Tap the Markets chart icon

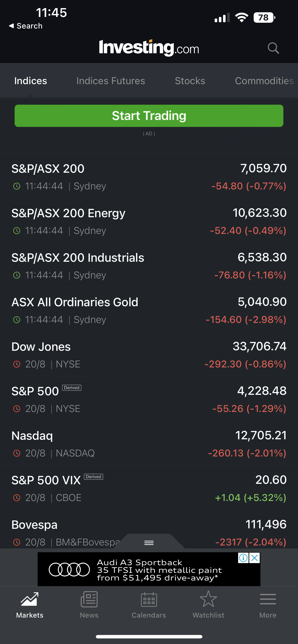click(29, 599)
